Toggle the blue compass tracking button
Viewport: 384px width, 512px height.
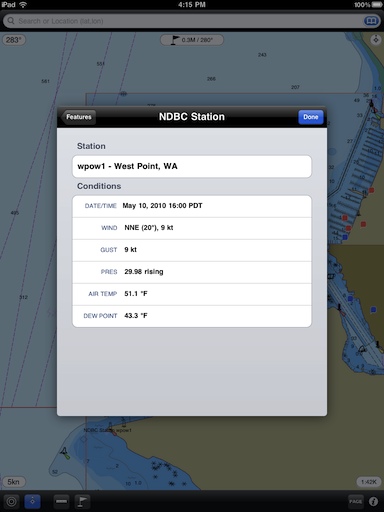click(32, 501)
